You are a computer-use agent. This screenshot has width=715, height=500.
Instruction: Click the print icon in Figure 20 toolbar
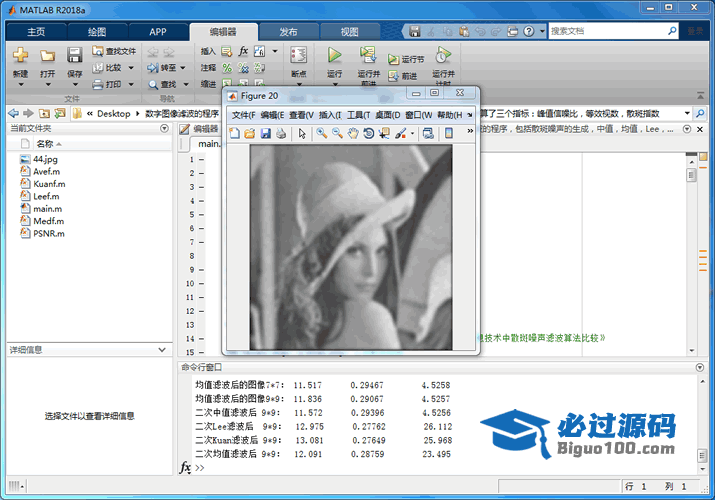coord(281,133)
